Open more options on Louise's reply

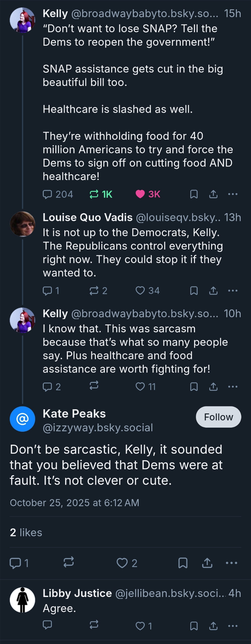point(233,290)
